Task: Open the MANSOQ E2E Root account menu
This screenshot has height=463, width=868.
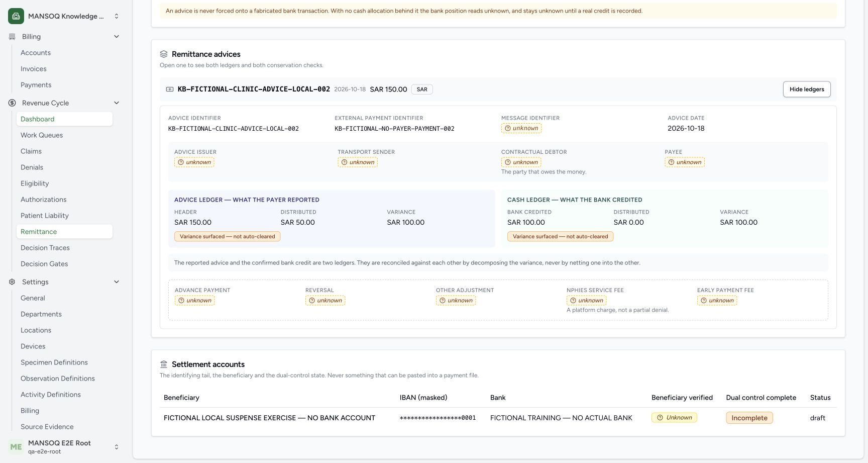Action: click(x=117, y=447)
